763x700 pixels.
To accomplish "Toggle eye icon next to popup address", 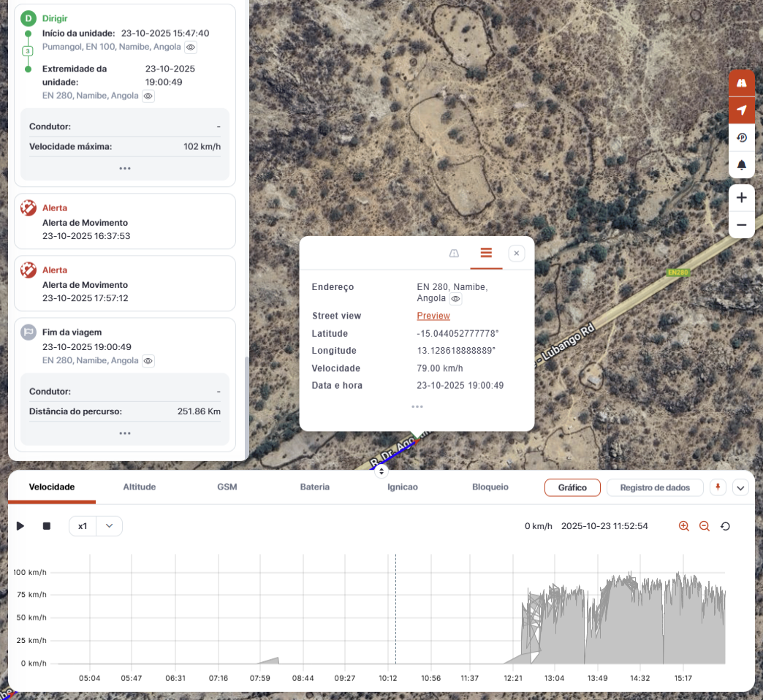I will click(455, 299).
